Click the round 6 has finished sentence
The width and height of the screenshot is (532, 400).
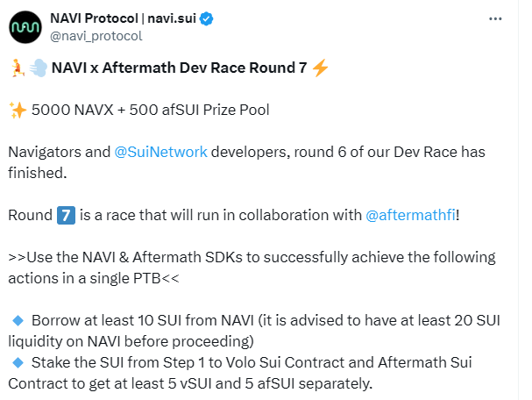point(246,162)
